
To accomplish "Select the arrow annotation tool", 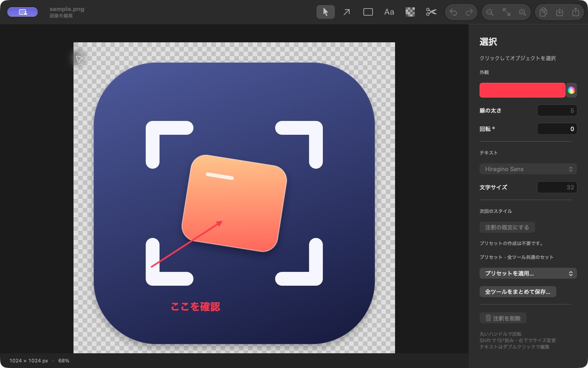I will tap(347, 12).
